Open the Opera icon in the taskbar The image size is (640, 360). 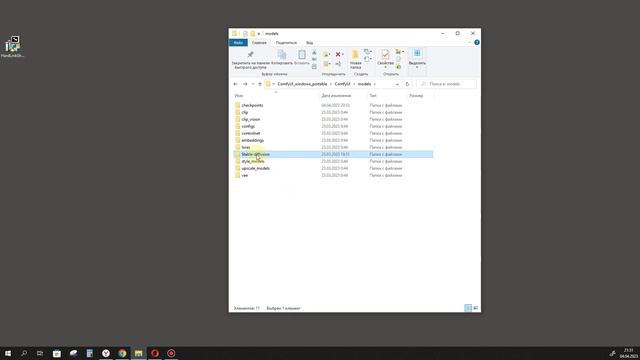click(155, 353)
